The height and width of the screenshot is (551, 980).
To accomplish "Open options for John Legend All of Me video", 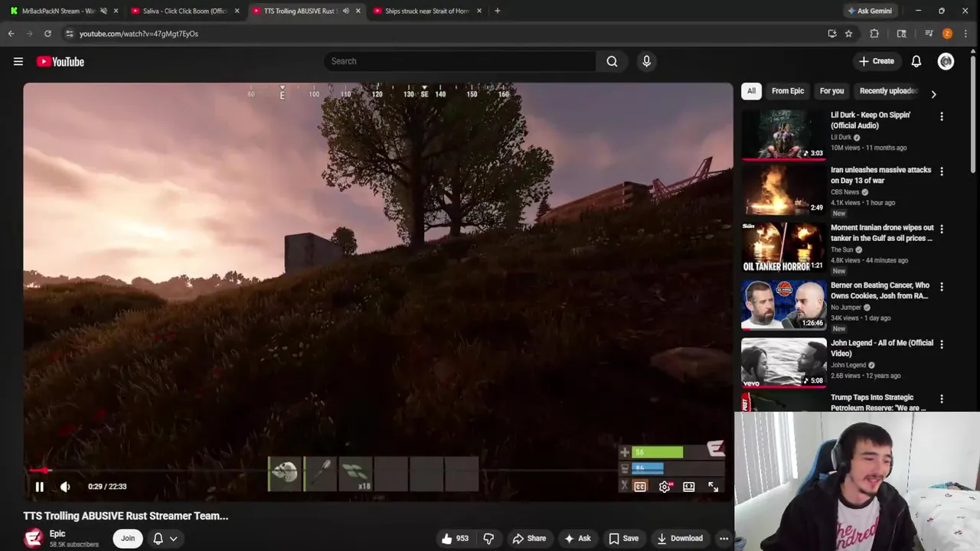I will click(x=942, y=344).
